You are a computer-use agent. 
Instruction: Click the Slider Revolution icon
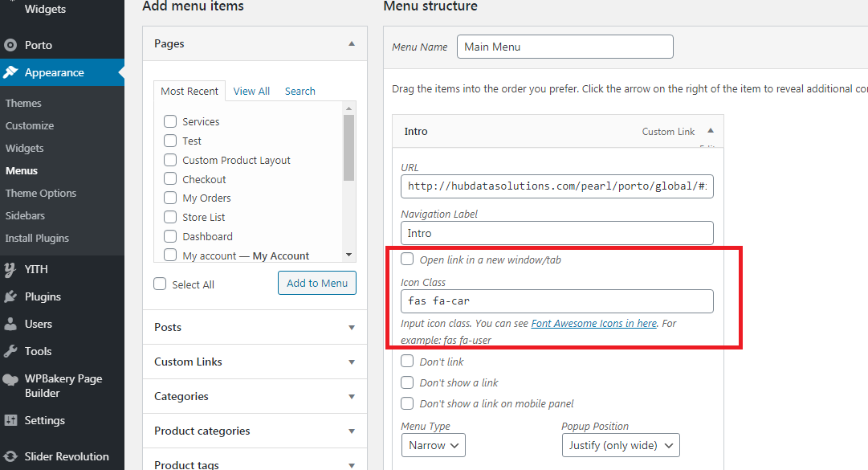coord(10,456)
